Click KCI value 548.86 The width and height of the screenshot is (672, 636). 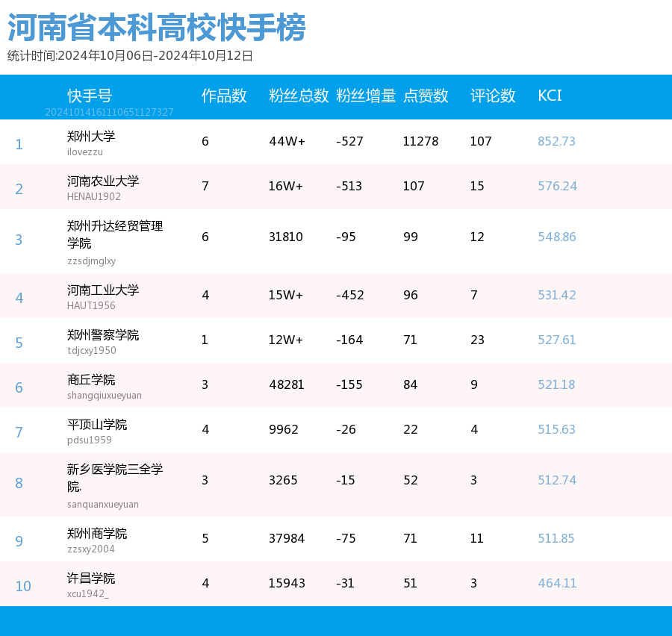coord(557,237)
